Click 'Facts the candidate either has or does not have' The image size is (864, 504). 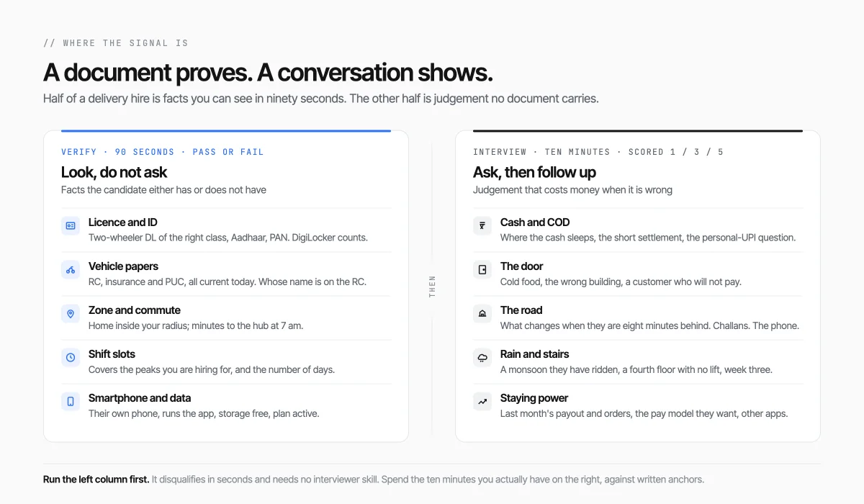(163, 190)
